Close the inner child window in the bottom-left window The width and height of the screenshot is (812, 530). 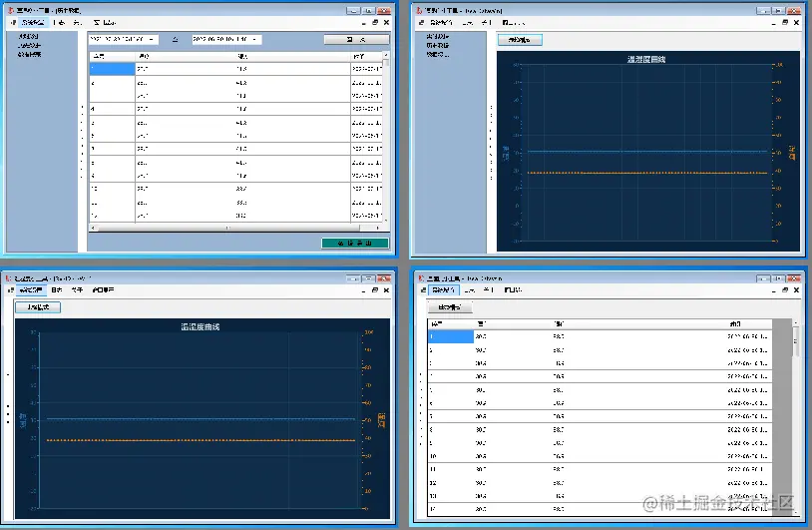click(386, 290)
